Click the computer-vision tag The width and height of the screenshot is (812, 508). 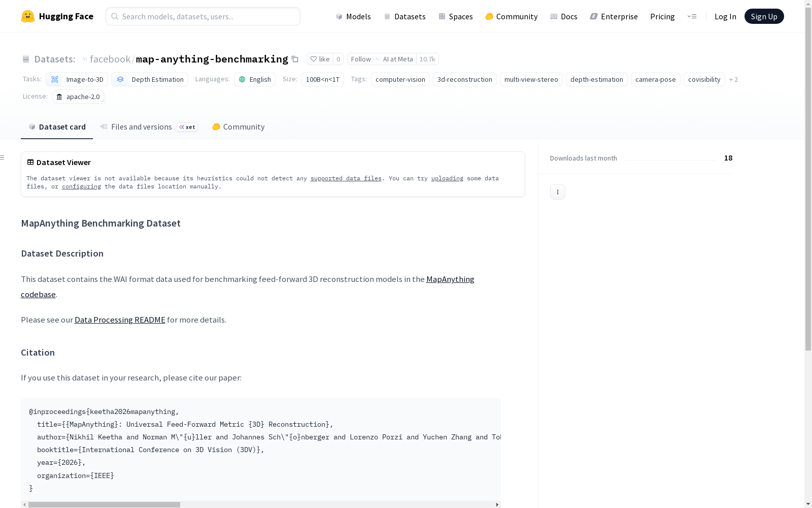point(400,79)
